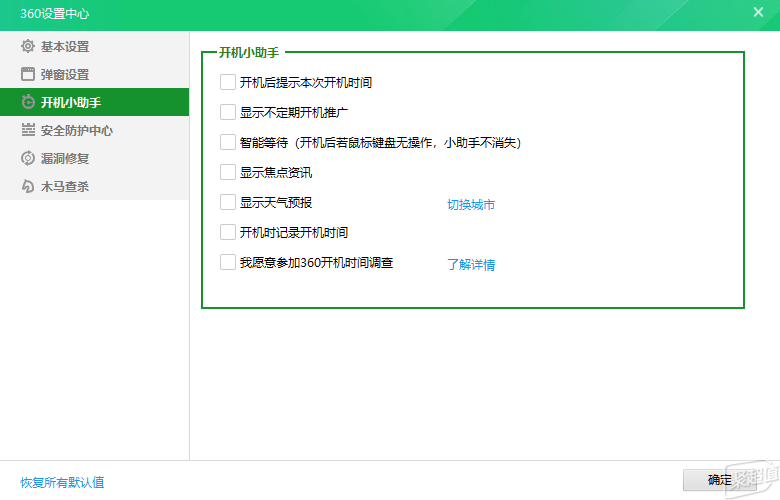The image size is (780, 500).
Task: Click the wall icon beside 安全防护中心
Action: (28, 130)
